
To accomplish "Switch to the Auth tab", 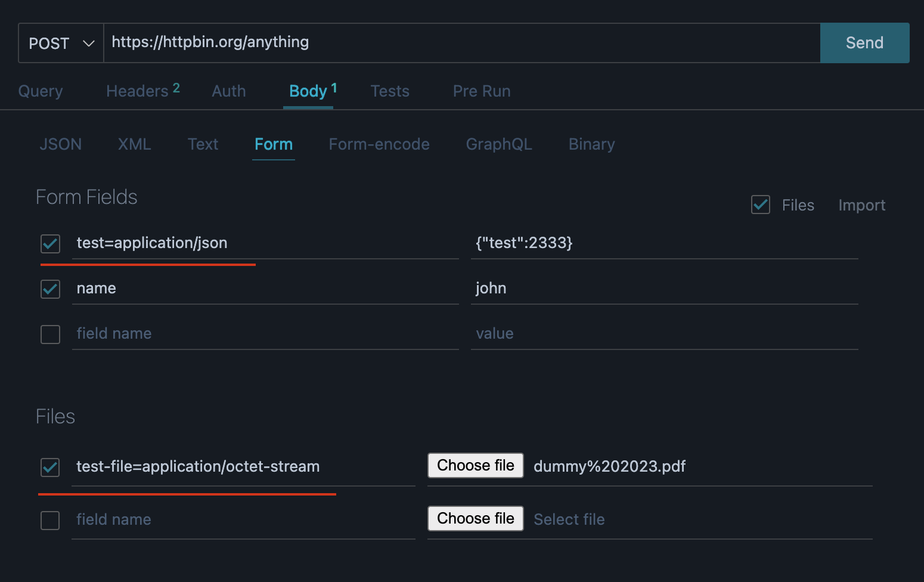I will [228, 91].
